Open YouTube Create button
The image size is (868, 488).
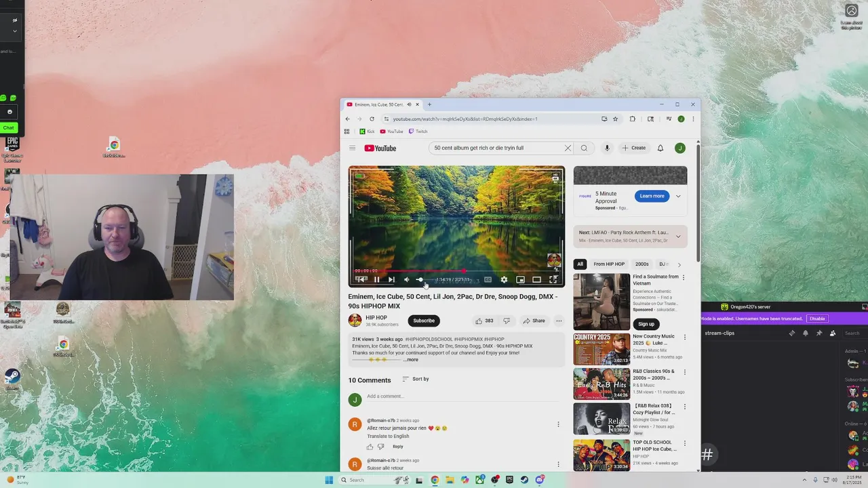click(x=635, y=148)
